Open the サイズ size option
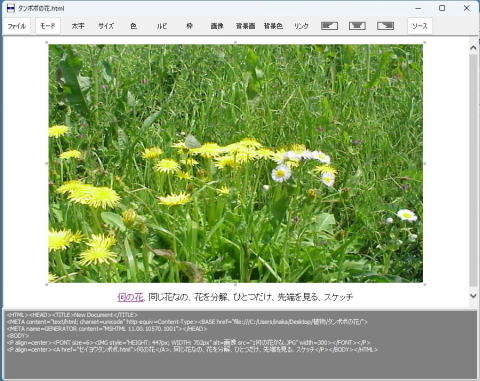Image resolution: width=480 pixels, height=381 pixels. coord(106,26)
